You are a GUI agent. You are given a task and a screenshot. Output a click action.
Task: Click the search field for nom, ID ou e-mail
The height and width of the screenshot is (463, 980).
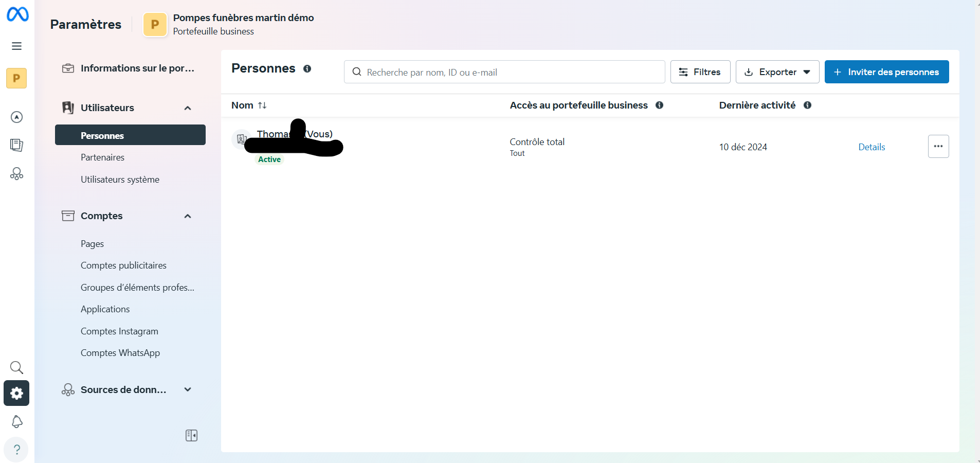coord(504,72)
